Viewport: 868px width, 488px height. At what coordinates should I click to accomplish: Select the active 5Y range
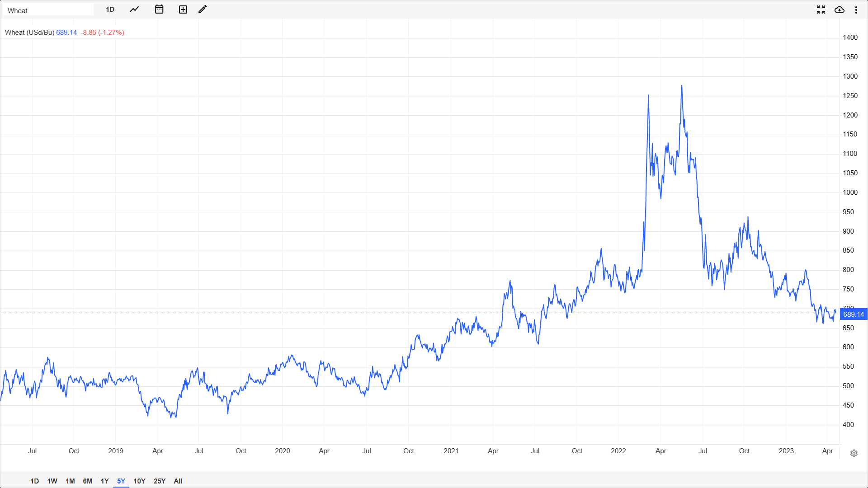pyautogui.click(x=121, y=481)
